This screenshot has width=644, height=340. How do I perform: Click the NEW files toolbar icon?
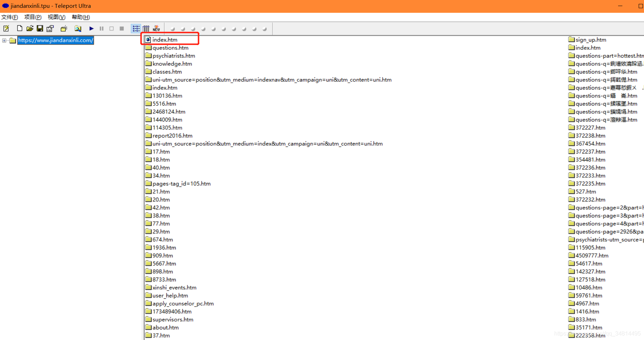(156, 28)
